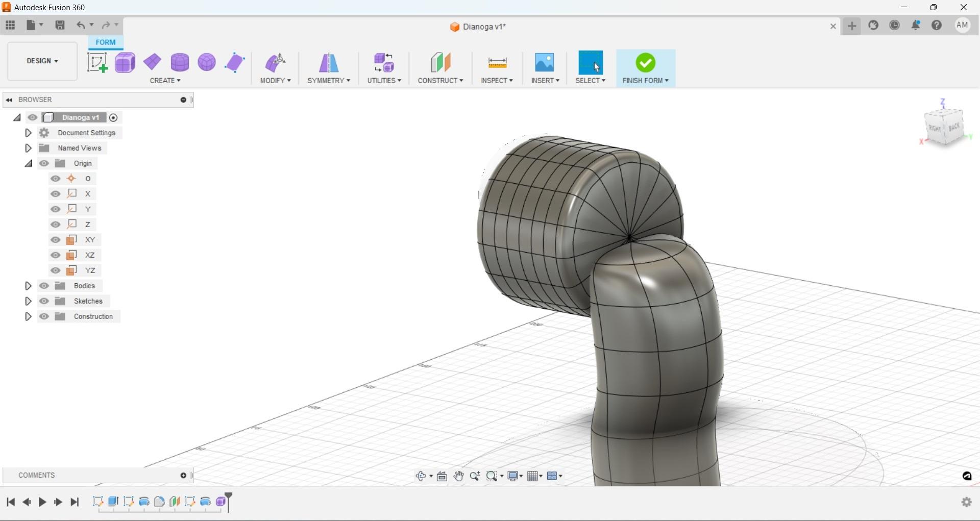Hide the Bodies folder
The width and height of the screenshot is (980, 521).
point(44,286)
